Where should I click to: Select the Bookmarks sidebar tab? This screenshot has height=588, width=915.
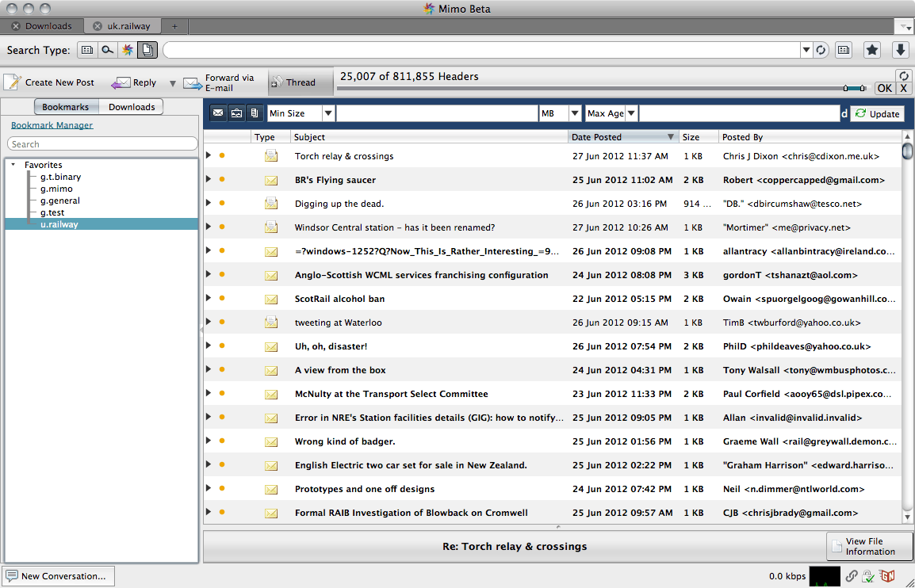65,107
